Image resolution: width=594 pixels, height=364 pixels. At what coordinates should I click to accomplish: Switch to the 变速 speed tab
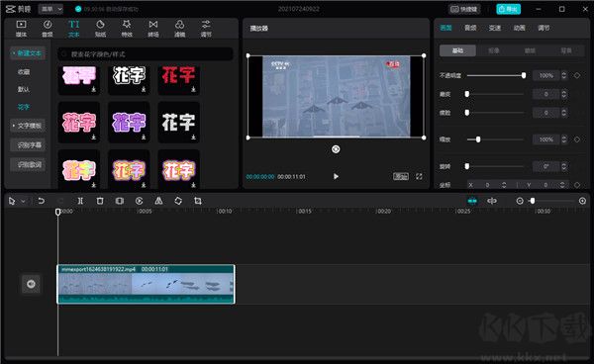[495, 28]
